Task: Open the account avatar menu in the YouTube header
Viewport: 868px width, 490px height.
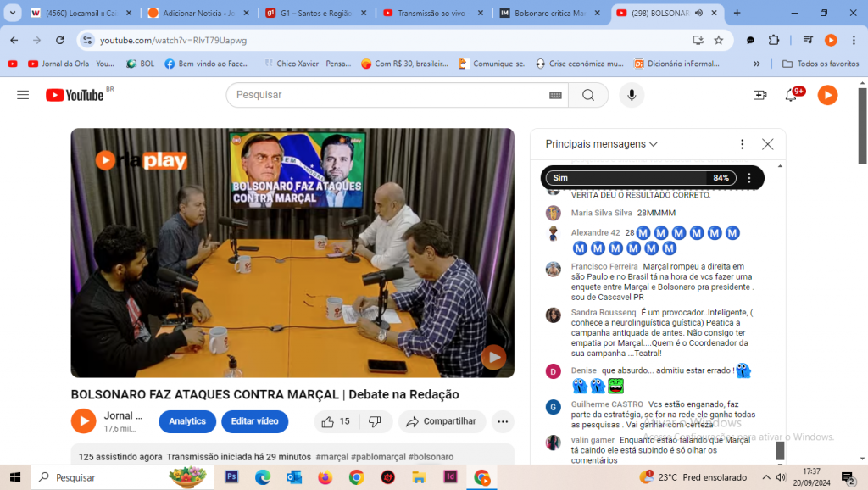Action: 827,95
